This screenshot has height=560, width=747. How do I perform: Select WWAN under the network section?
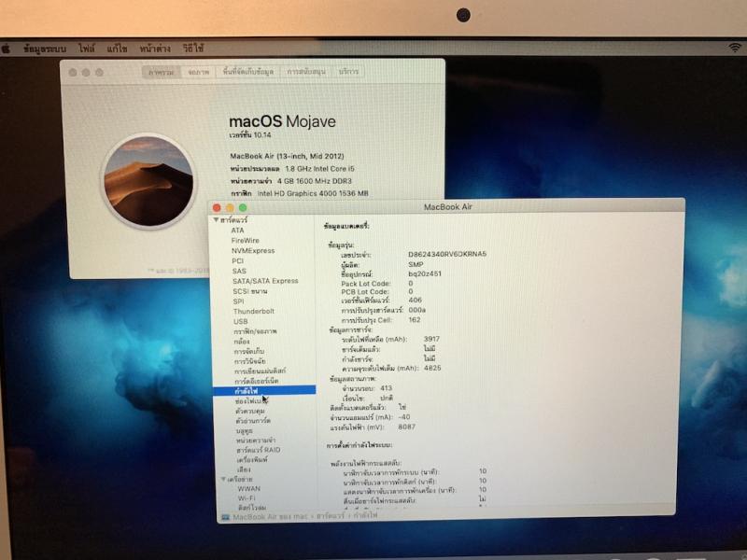click(x=249, y=489)
